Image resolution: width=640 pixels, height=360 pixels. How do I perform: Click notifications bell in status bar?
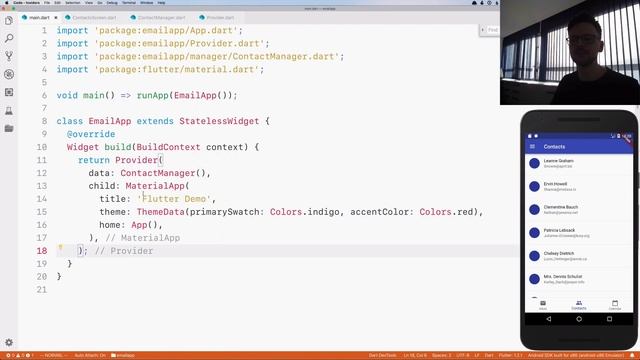click(632, 356)
